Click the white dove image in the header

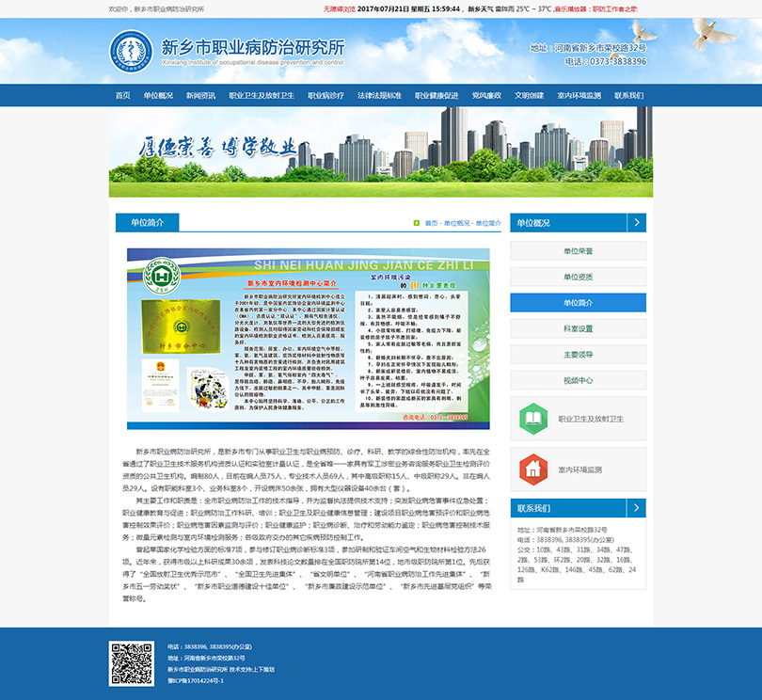click(713, 34)
